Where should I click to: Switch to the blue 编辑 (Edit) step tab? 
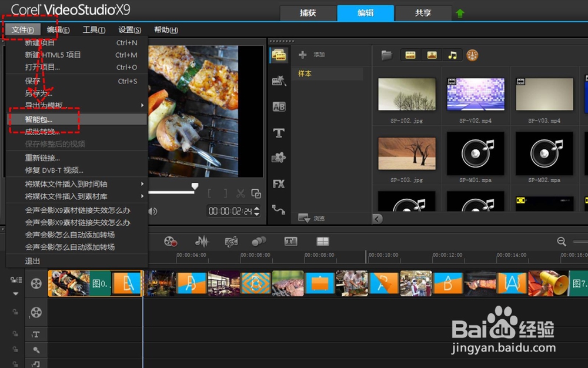[x=366, y=13]
